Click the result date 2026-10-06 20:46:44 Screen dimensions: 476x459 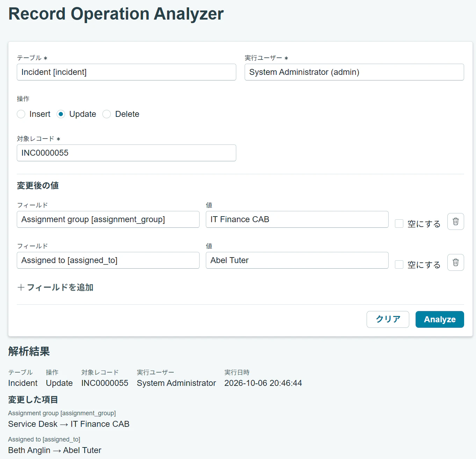click(x=263, y=383)
